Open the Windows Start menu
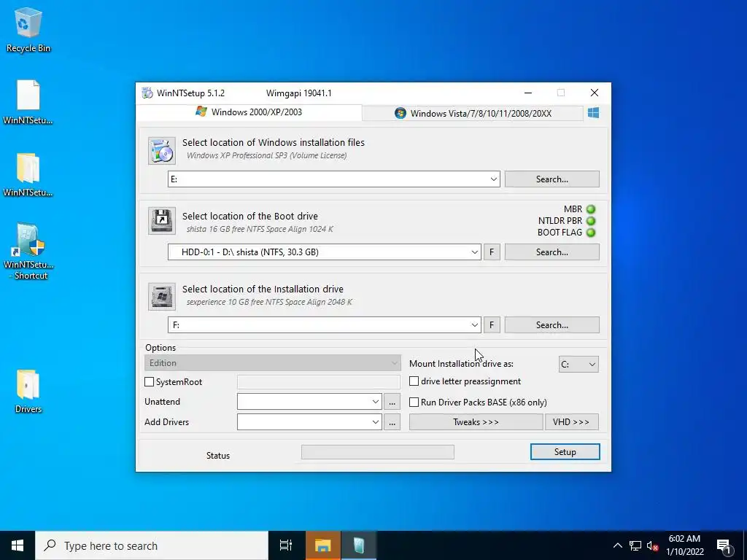The image size is (747, 560). coord(18,545)
